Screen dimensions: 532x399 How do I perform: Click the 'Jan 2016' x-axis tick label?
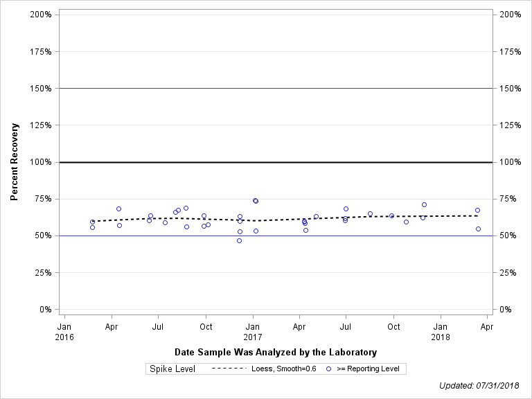pos(64,332)
